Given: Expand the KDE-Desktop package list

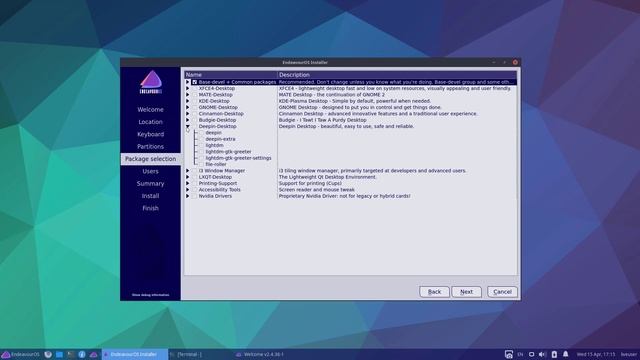Looking at the screenshot, I should (x=188, y=101).
